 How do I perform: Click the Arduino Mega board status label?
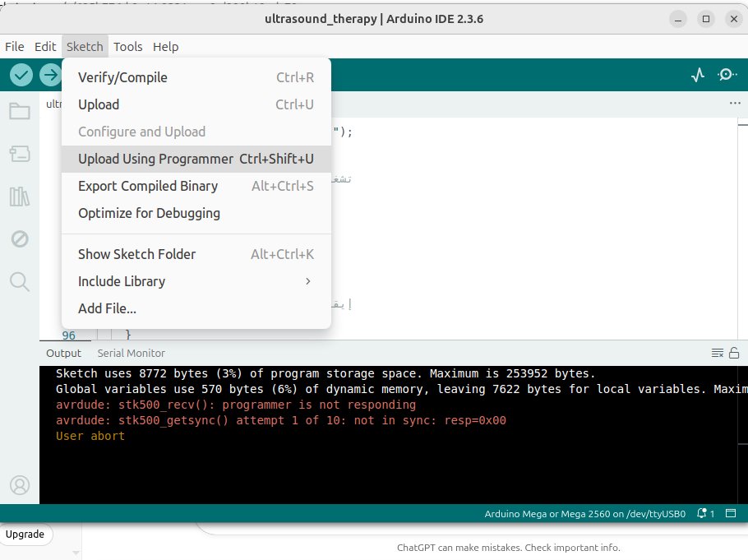[585, 513]
